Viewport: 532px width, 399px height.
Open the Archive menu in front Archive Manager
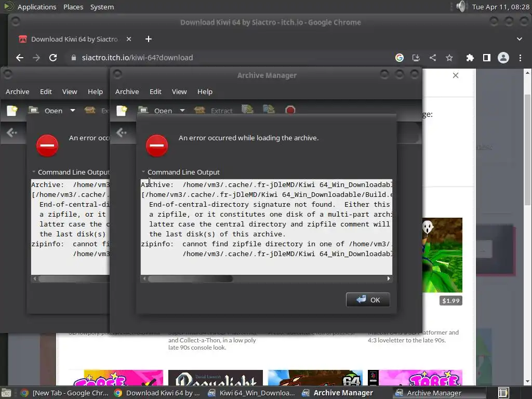127,91
